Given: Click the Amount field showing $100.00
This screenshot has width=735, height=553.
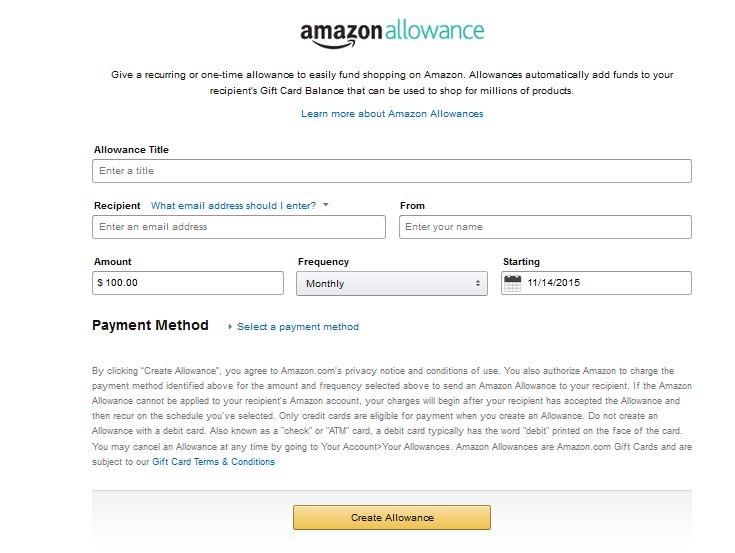Looking at the screenshot, I should pyautogui.click(x=189, y=283).
